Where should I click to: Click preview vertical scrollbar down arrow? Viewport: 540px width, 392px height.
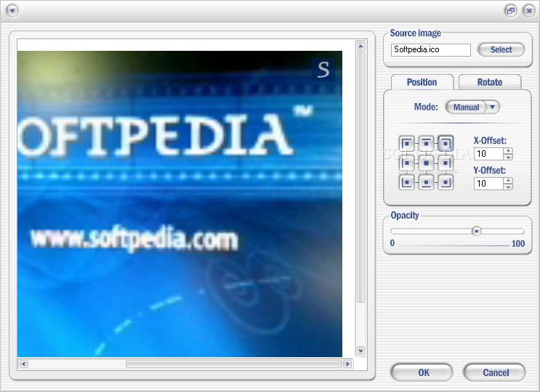[360, 351]
